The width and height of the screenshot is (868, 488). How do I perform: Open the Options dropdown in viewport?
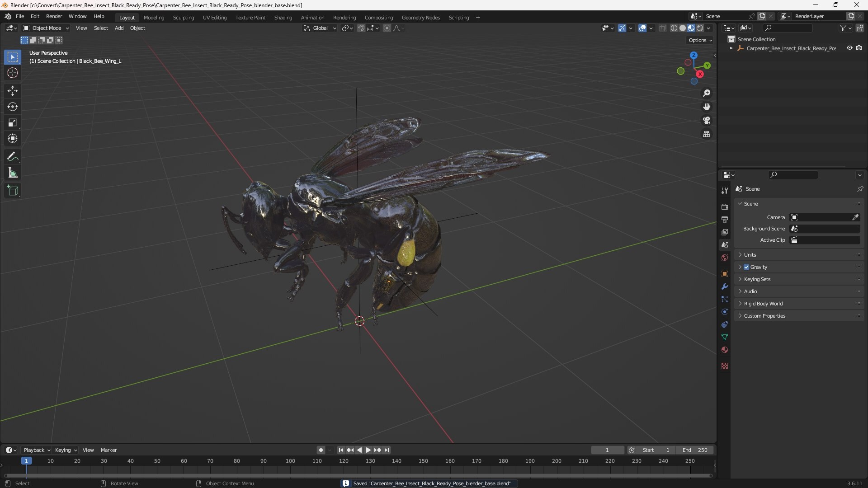pos(700,40)
